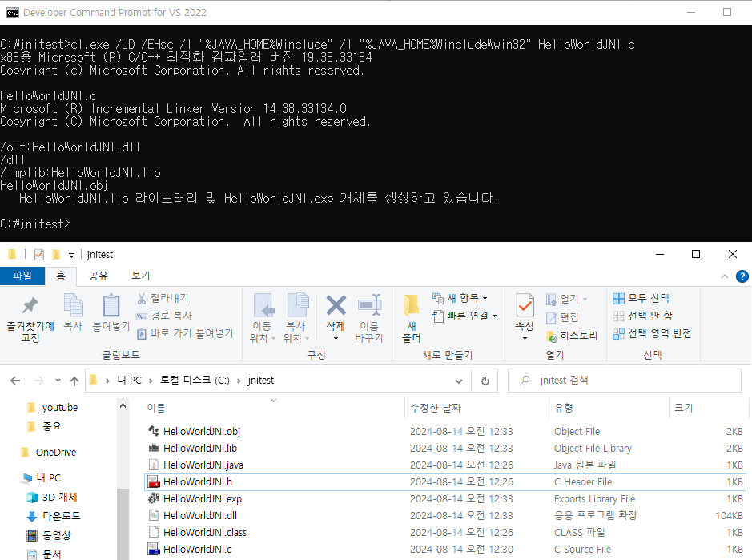Select Paste shortcut (바로 가기 붙여넣기)
Screen dimensions: 752x560
(x=185, y=333)
